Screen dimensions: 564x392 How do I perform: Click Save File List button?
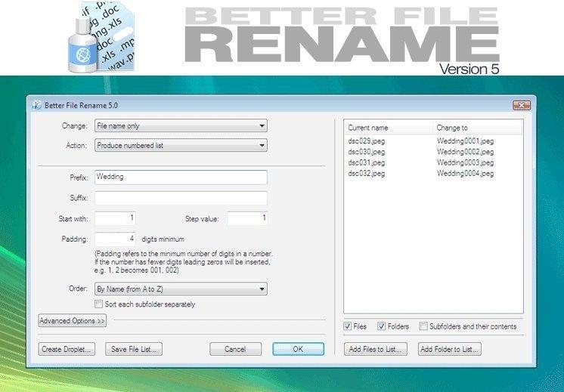134,349
